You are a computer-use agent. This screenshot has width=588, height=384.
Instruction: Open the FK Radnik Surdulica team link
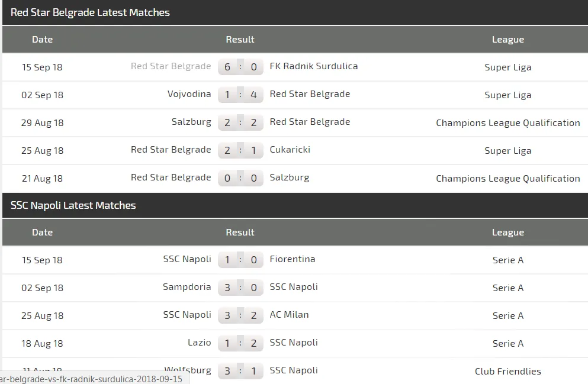pos(314,66)
